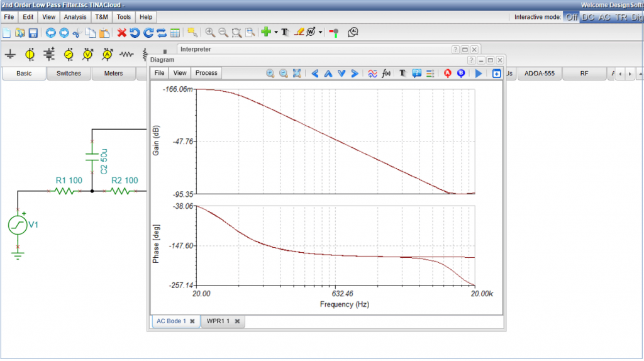Select the RF component tab
This screenshot has width=644, height=361.
(584, 74)
